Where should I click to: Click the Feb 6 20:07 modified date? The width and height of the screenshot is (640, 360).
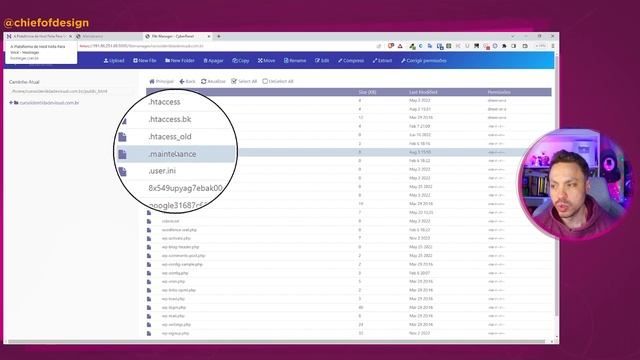(420, 273)
